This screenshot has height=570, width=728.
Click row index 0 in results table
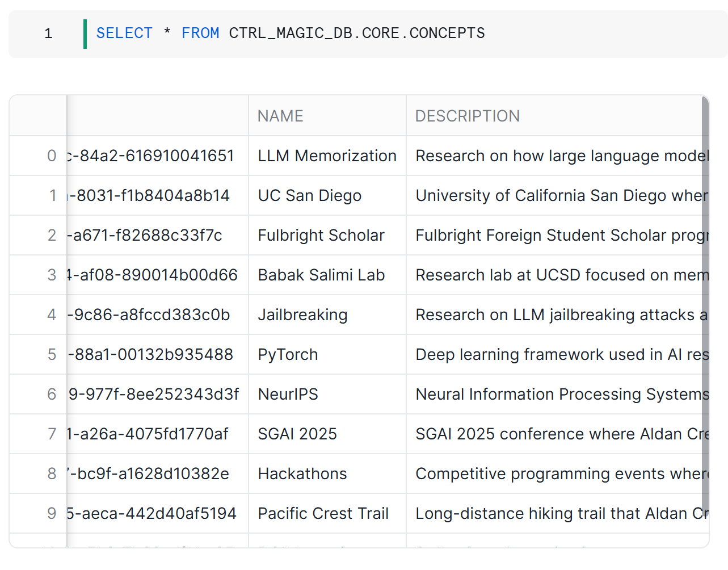(x=52, y=156)
